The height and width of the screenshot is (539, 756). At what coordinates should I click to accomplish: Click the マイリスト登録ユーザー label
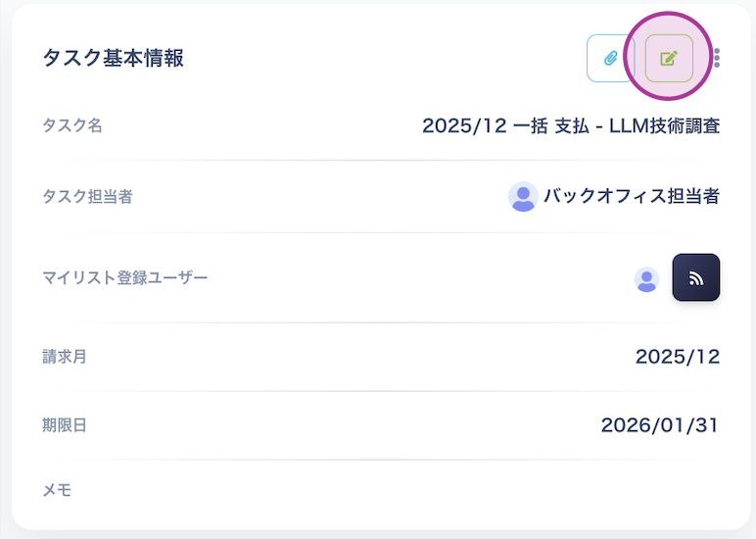125,277
